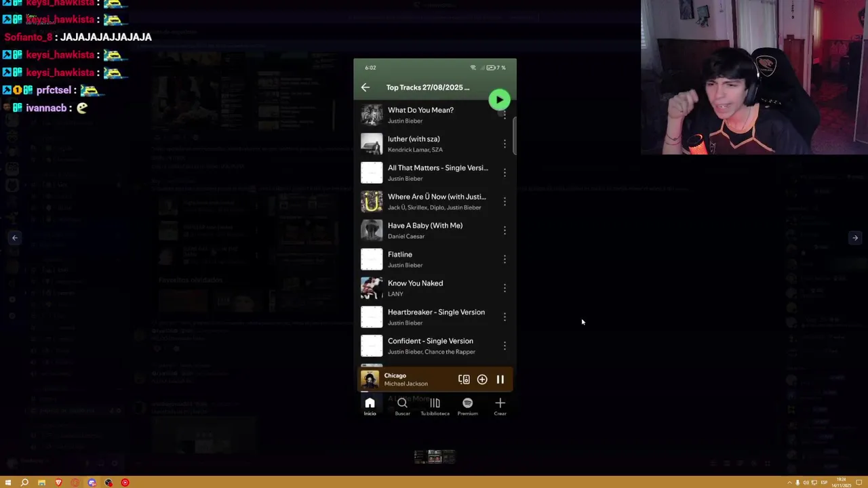Play Where Are Ü Now track
This screenshot has width=868, height=488.
tap(437, 197)
